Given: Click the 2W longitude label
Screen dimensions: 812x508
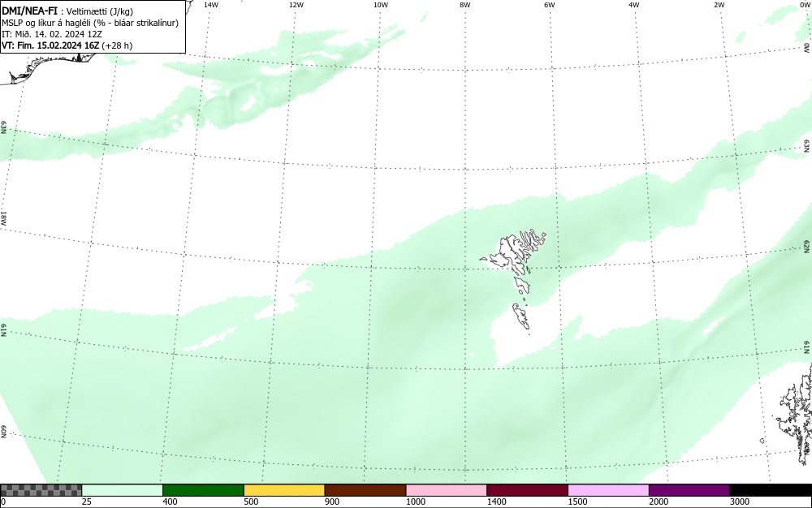Looking at the screenshot, I should coord(719,5).
